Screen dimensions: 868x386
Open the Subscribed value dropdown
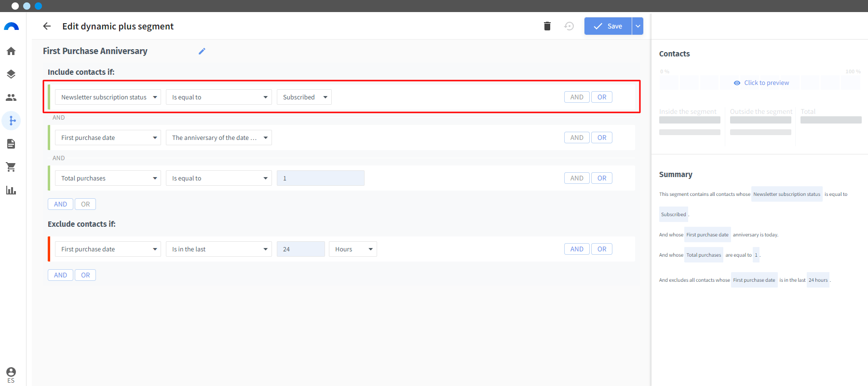[304, 97]
